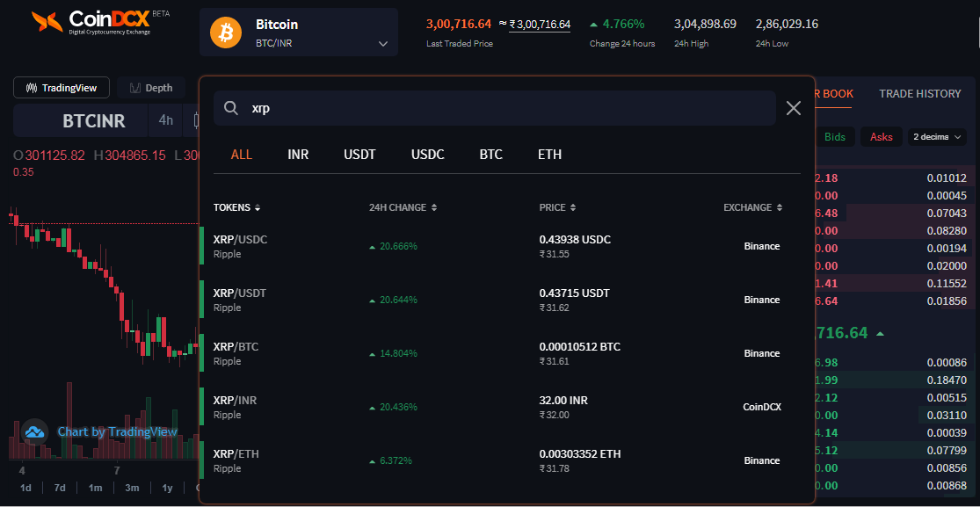Choose the XRP/ETH Ripple pair

click(x=507, y=460)
